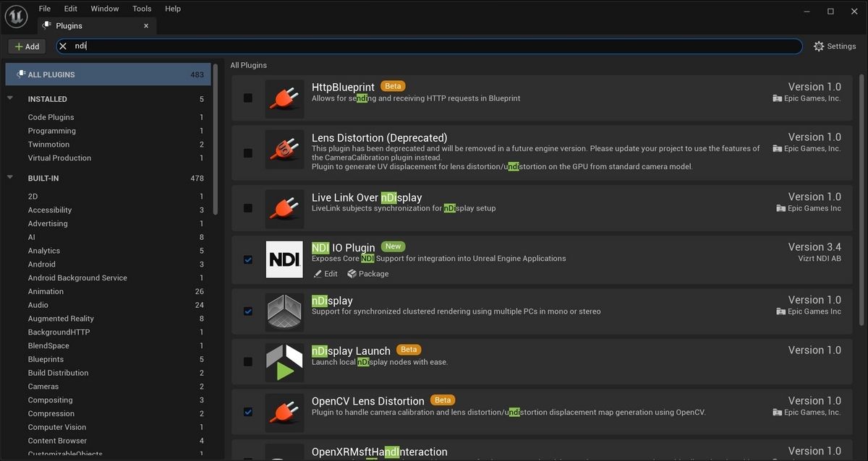The image size is (868, 461).
Task: Enable the Lens Distortion (Deprecated) checkbox
Action: click(x=248, y=153)
